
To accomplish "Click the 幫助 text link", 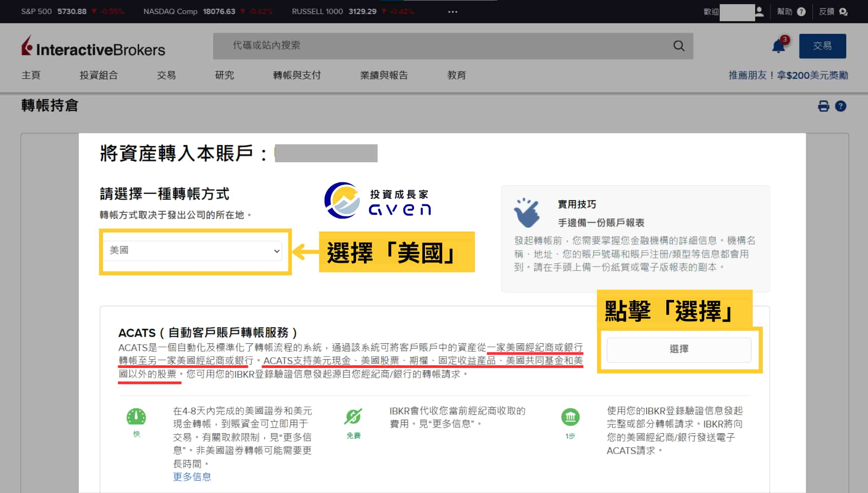I will tap(784, 12).
